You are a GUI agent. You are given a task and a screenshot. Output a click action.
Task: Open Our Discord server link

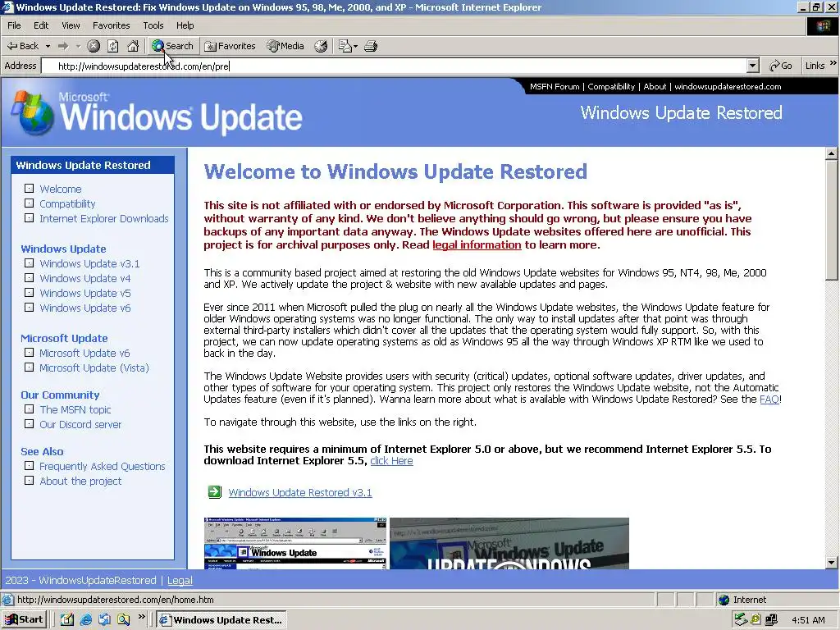click(x=80, y=424)
